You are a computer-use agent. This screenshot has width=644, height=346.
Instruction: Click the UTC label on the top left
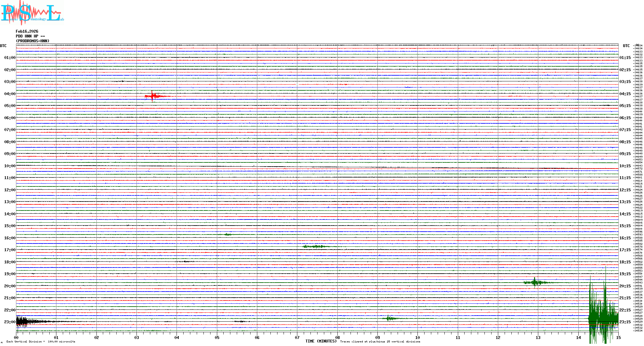[3, 46]
